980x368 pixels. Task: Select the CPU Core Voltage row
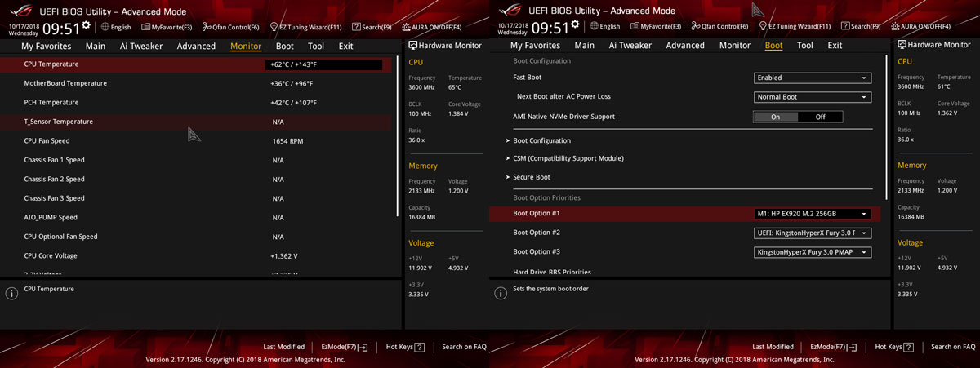click(x=196, y=256)
